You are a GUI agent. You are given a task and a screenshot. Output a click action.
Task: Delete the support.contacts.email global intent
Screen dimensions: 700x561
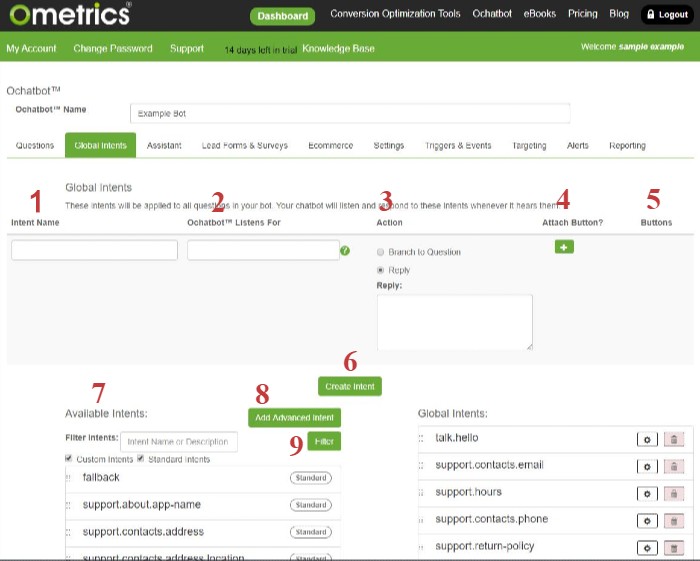(674, 467)
